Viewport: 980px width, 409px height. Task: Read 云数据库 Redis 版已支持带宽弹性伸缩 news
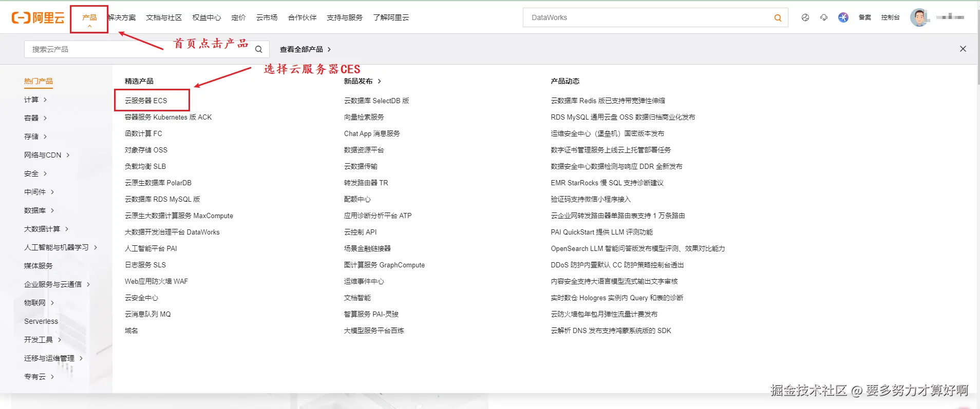click(x=608, y=101)
